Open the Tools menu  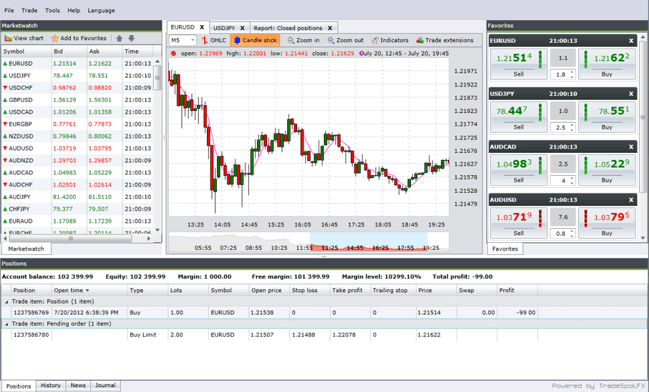tap(52, 10)
